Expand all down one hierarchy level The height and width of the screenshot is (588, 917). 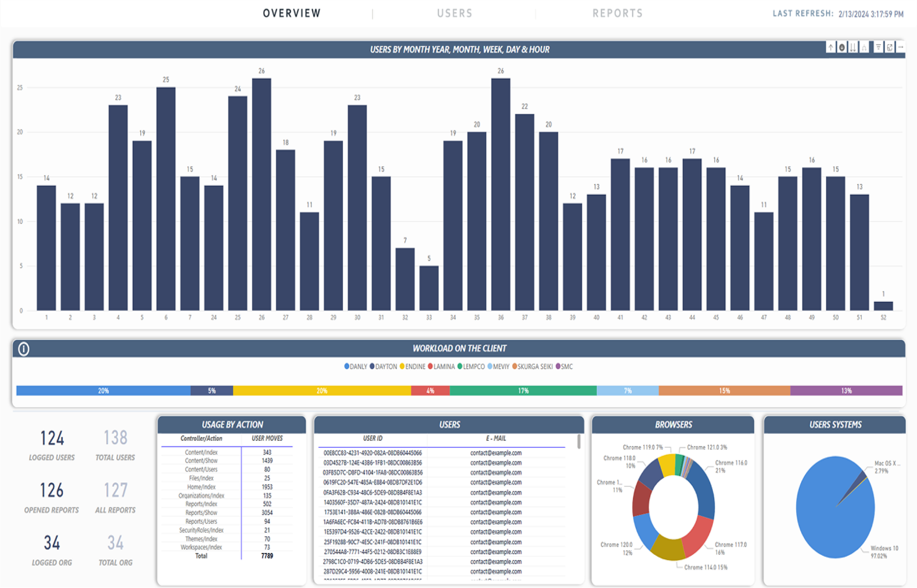(864, 47)
